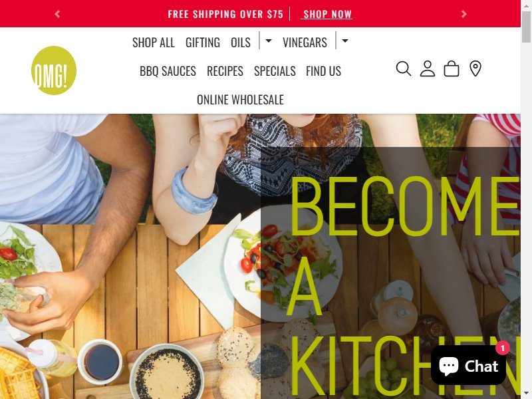Screen dimensions: 532x399
Task: Open the Gifting menu item
Action: (x=203, y=43)
